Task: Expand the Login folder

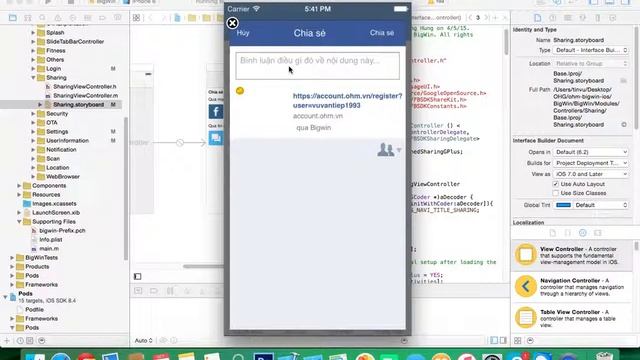Action: click(33, 69)
